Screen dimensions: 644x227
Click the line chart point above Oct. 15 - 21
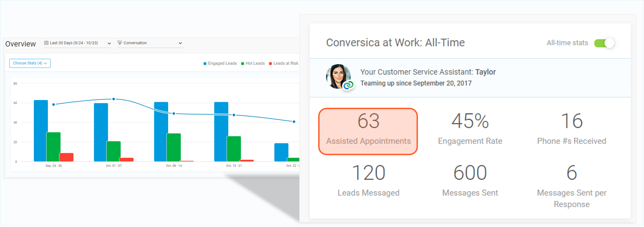(x=234, y=115)
